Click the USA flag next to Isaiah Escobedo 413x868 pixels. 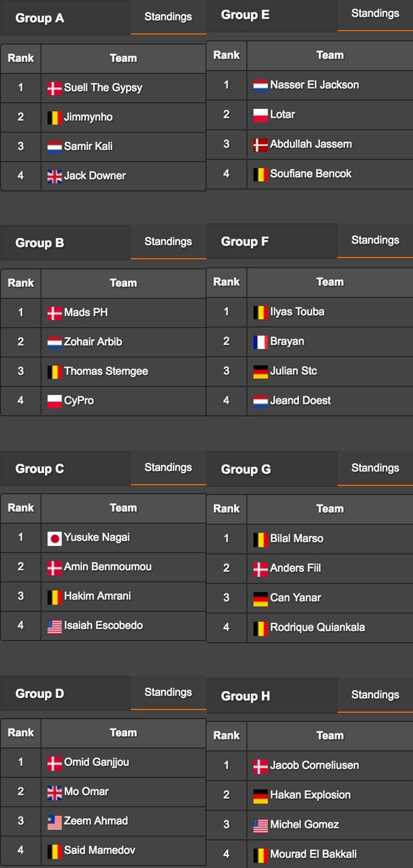(x=54, y=626)
